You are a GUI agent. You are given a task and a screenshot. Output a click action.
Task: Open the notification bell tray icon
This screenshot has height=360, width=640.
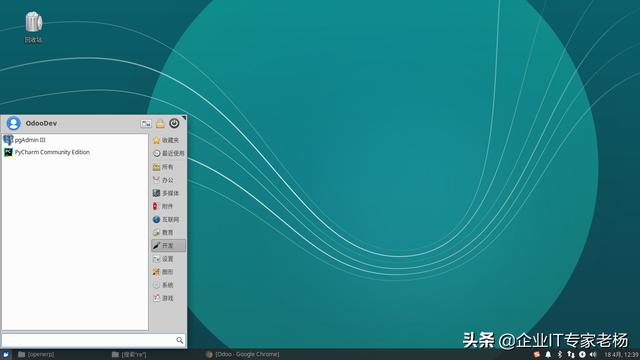click(548, 354)
